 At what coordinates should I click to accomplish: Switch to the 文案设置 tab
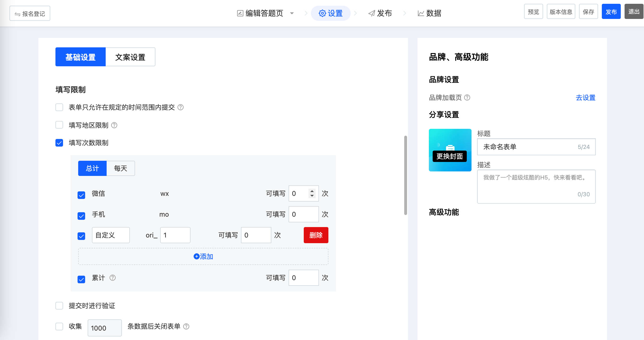pos(130,57)
